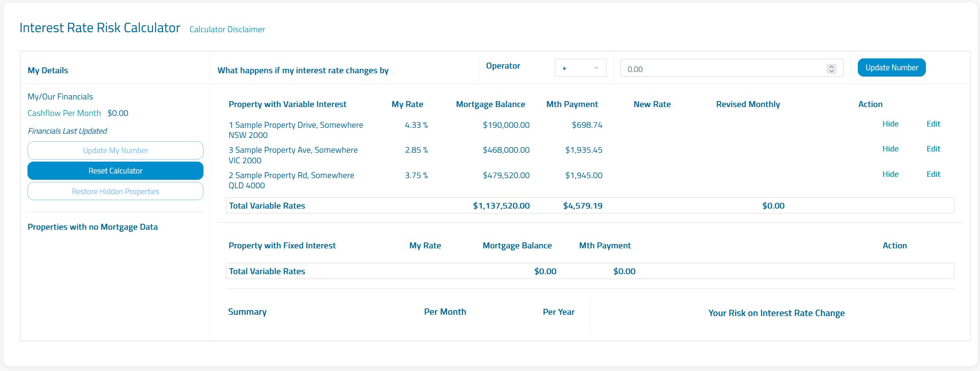980x371 pixels.
Task: Edit 3 Sample Property Ave mortgage
Action: click(933, 149)
